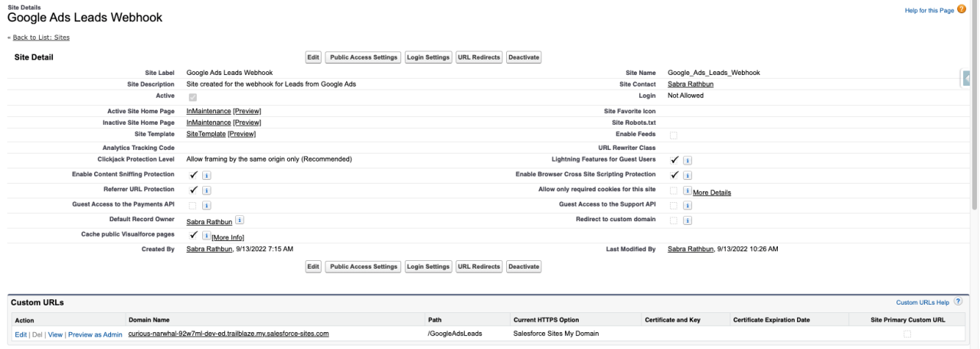Click the bottom URL Redirects button
Screen dimensions: 980x349
479,266
